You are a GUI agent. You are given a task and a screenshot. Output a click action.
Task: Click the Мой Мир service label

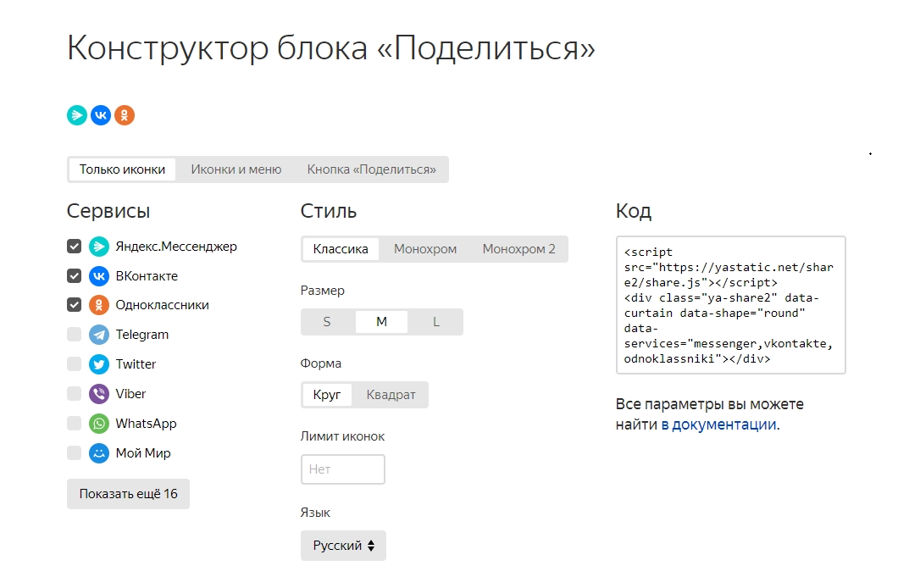(x=143, y=453)
